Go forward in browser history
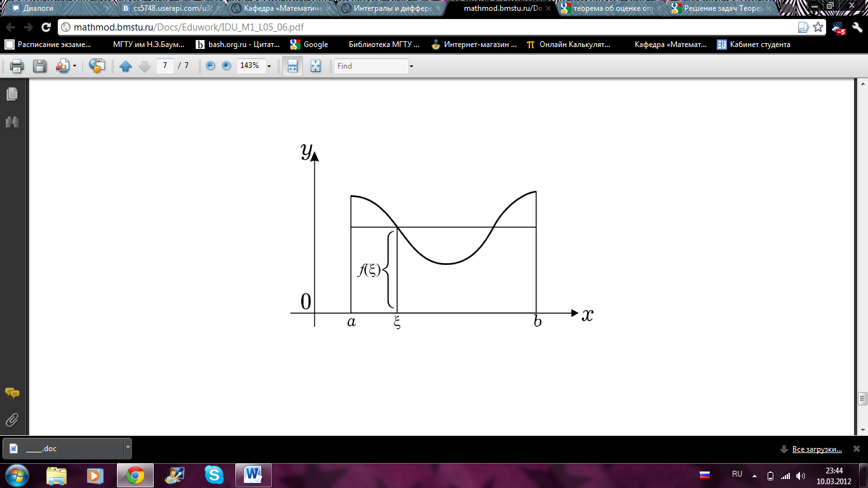The height and width of the screenshot is (488, 868). coord(28,27)
